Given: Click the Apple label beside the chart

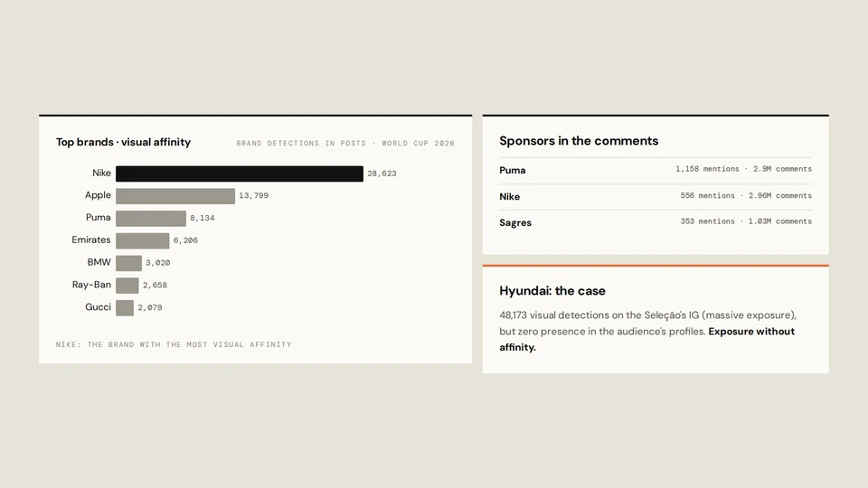Looking at the screenshot, I should click(98, 195).
